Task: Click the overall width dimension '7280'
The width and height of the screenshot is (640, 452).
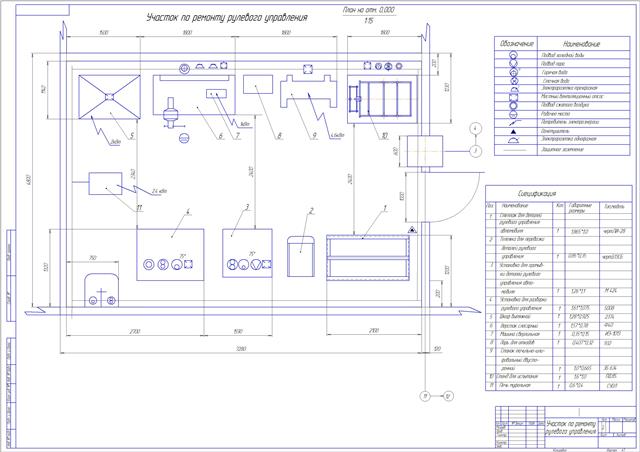Action: click(x=241, y=349)
